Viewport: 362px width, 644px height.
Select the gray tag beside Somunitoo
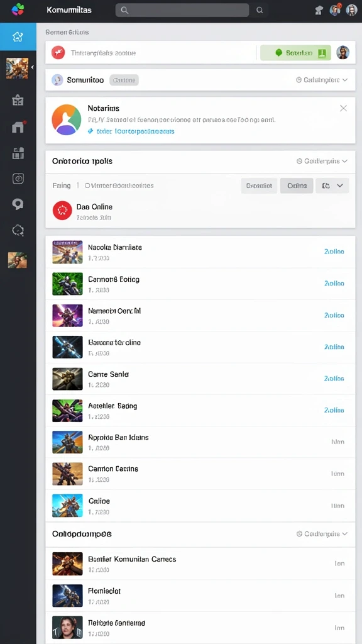click(x=124, y=80)
